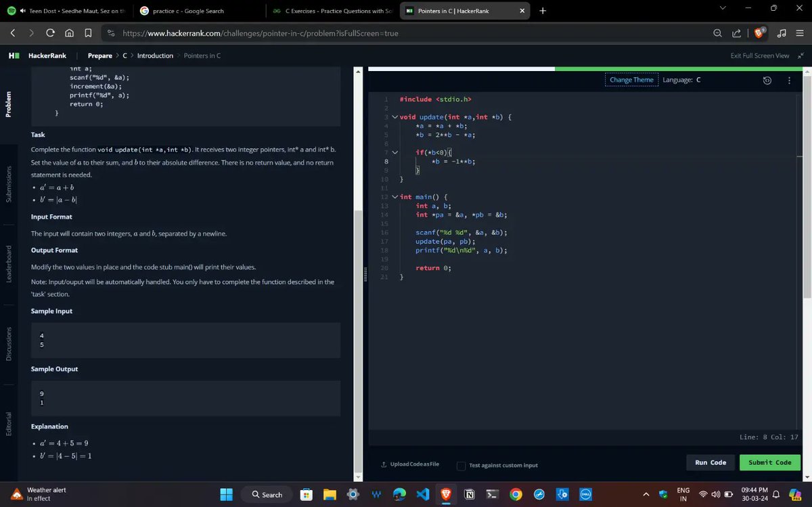The height and width of the screenshot is (507, 812).
Task: Close the Pointers in C tab
Action: [x=522, y=11]
